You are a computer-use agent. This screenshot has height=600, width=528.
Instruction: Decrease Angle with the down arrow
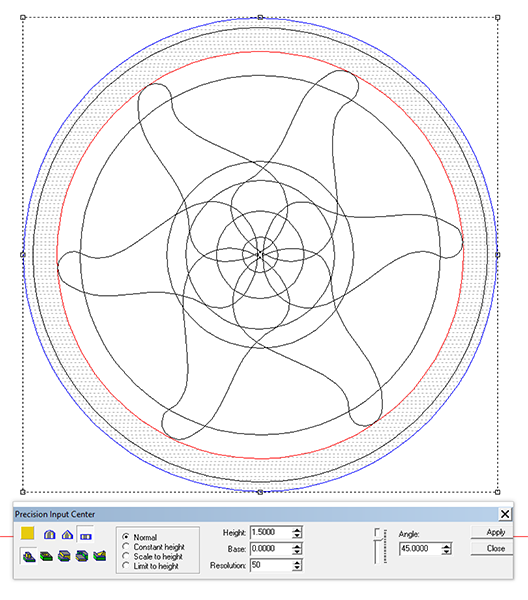tap(446, 552)
